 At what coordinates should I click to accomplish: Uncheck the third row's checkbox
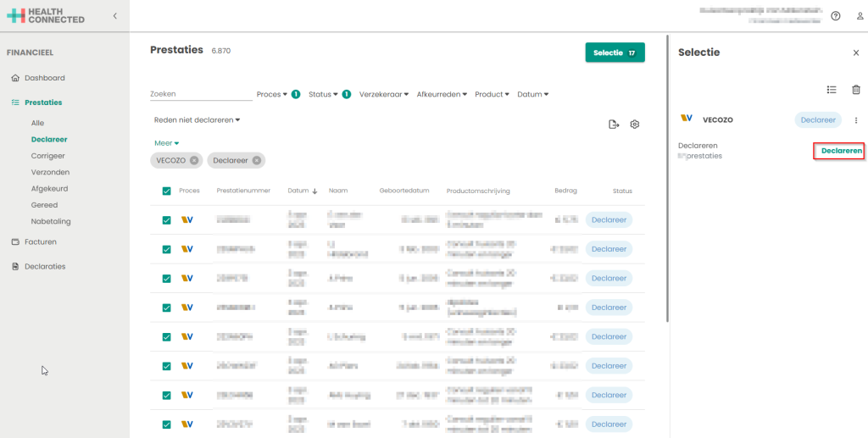pos(166,279)
